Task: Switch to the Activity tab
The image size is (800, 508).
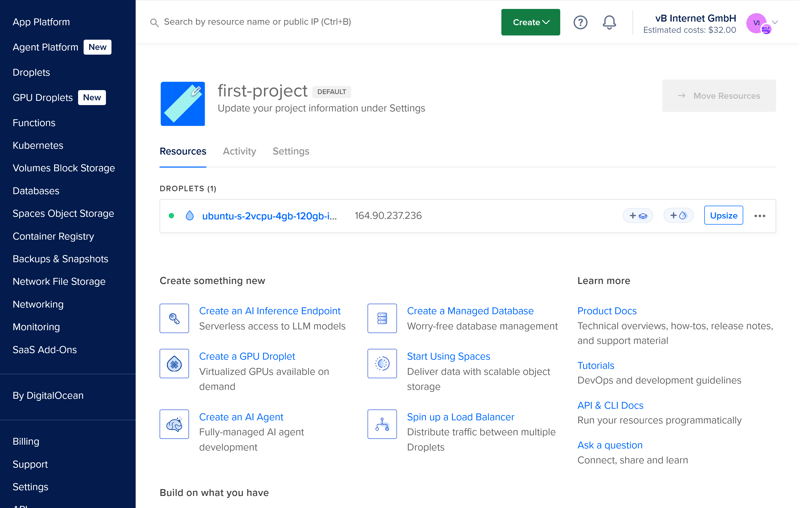Action: click(x=239, y=151)
